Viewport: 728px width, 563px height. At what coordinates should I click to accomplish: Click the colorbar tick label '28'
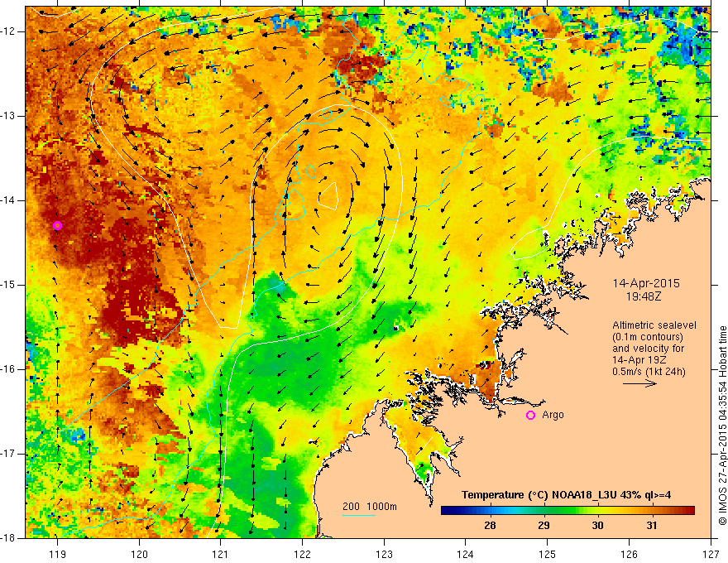point(490,526)
